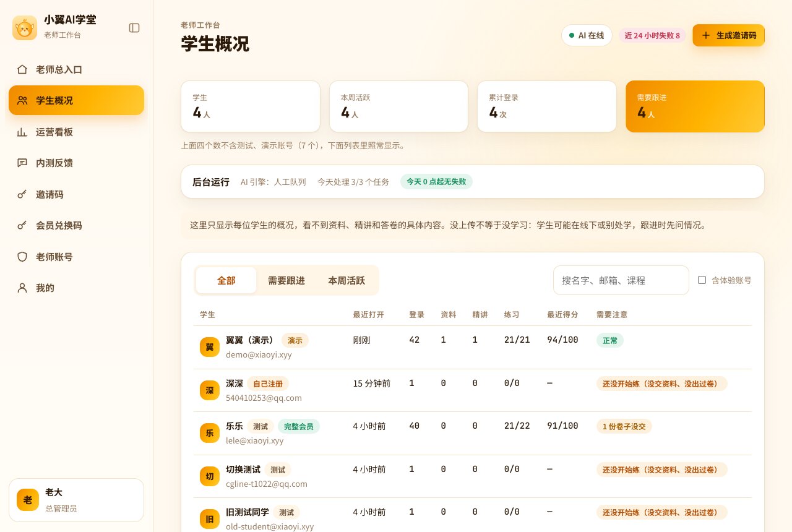Click the AI 在线 status pill
The image size is (792, 532).
(x=587, y=35)
